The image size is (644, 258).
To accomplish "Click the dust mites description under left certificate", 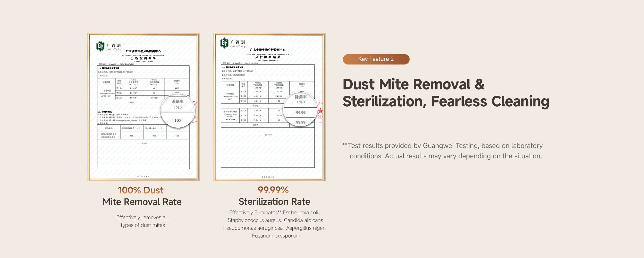I will click(142, 221).
